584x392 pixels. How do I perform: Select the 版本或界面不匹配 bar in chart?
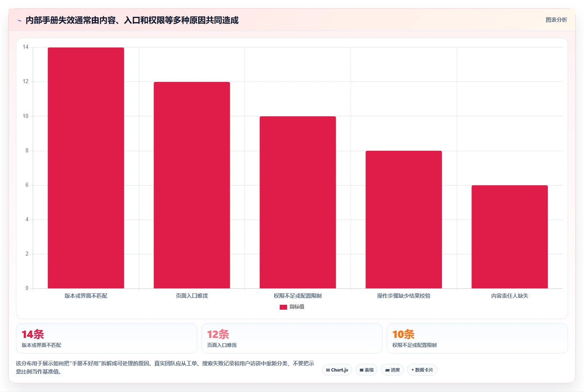[x=86, y=168]
